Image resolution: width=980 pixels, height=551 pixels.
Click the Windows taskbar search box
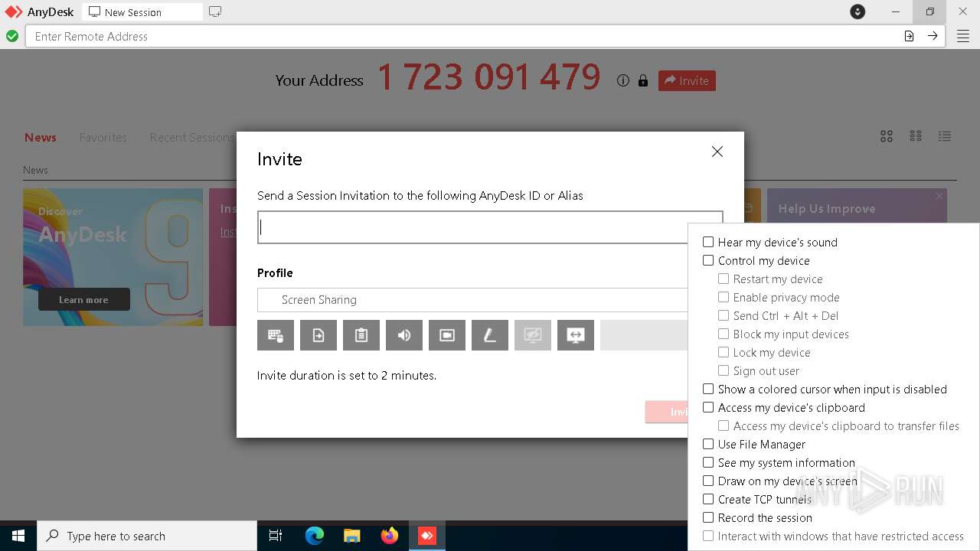point(147,536)
